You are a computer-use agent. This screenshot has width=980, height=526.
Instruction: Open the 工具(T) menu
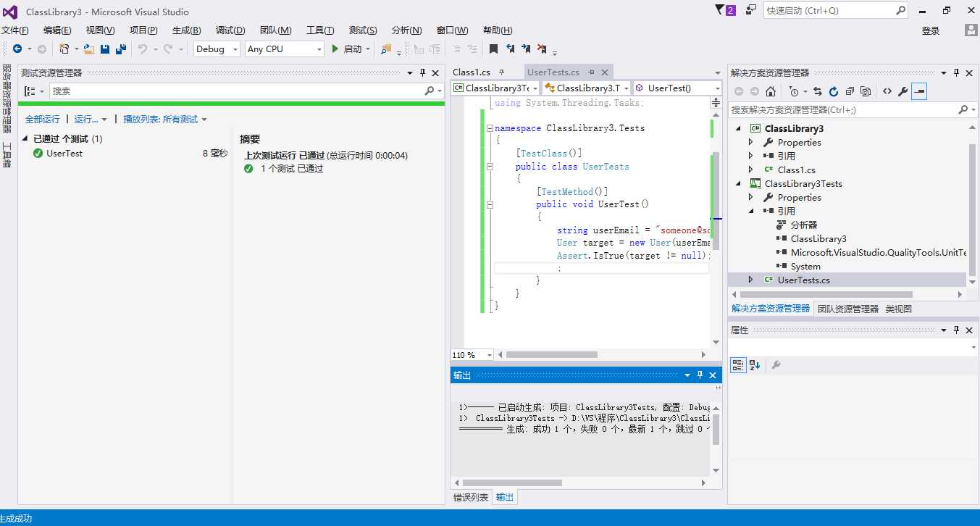click(x=320, y=30)
